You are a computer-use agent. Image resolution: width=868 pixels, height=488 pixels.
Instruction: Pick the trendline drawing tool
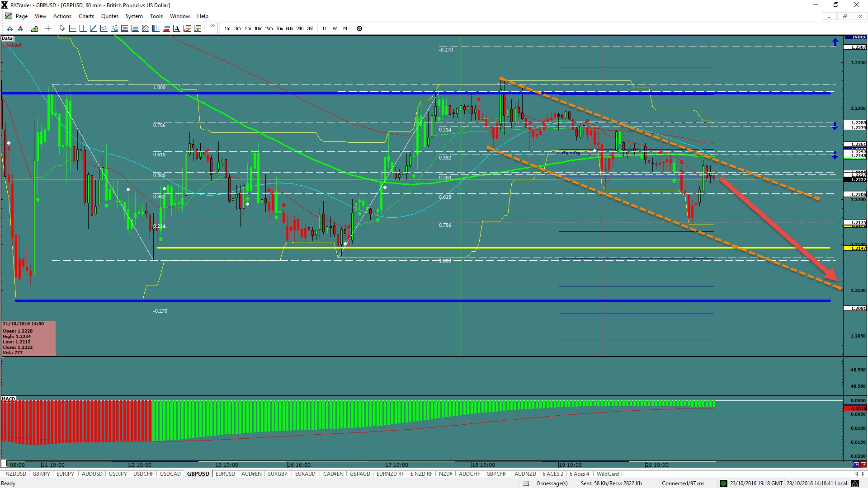click(93, 28)
